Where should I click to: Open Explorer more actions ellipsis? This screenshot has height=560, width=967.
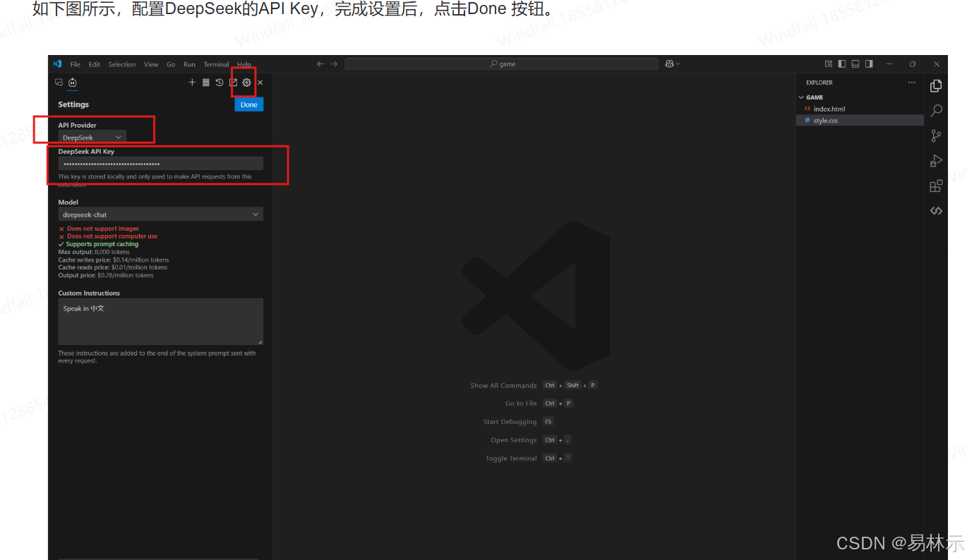[x=911, y=83]
